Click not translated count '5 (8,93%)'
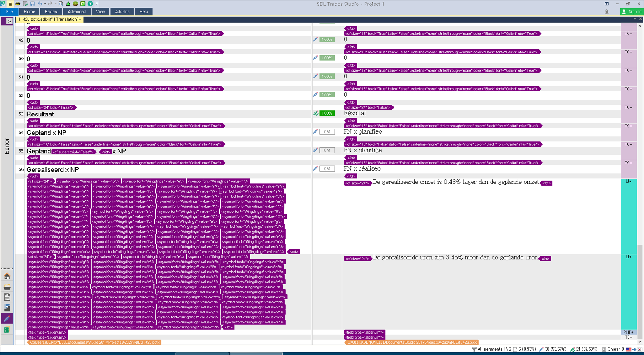The width and height of the screenshot is (644, 355). pyautogui.click(x=525, y=349)
